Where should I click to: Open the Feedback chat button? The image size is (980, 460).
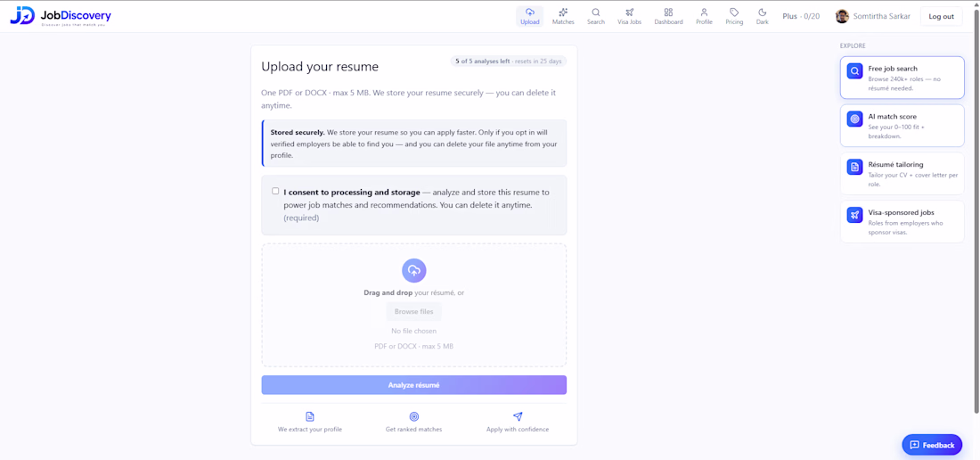(x=932, y=445)
